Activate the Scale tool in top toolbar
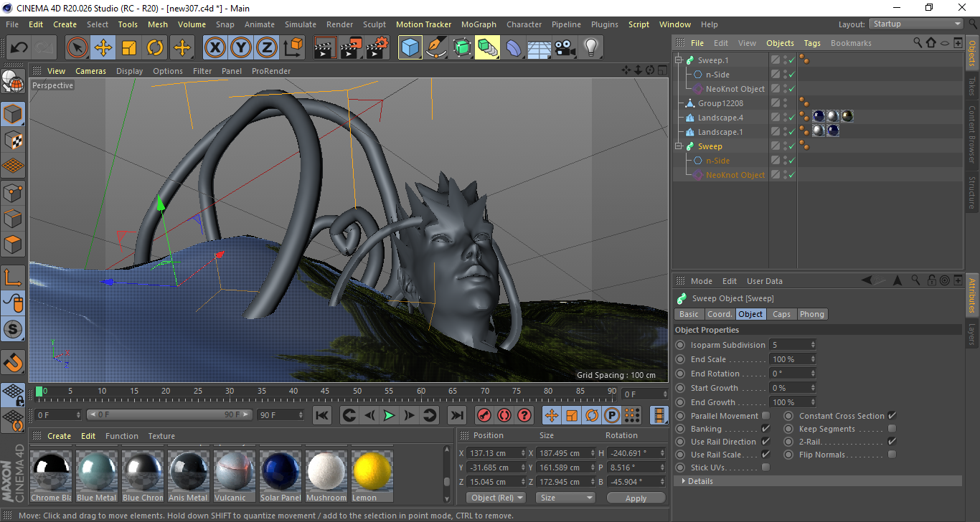 pyautogui.click(x=129, y=48)
